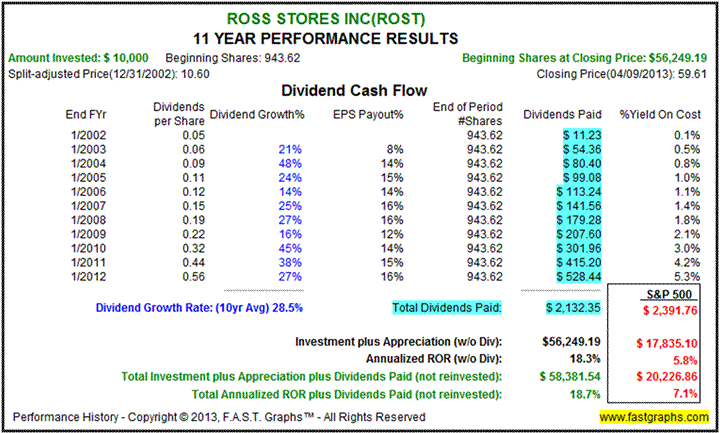Select the 4.2% yield on cost value
Screen dimensions: 720x433
coord(688,263)
